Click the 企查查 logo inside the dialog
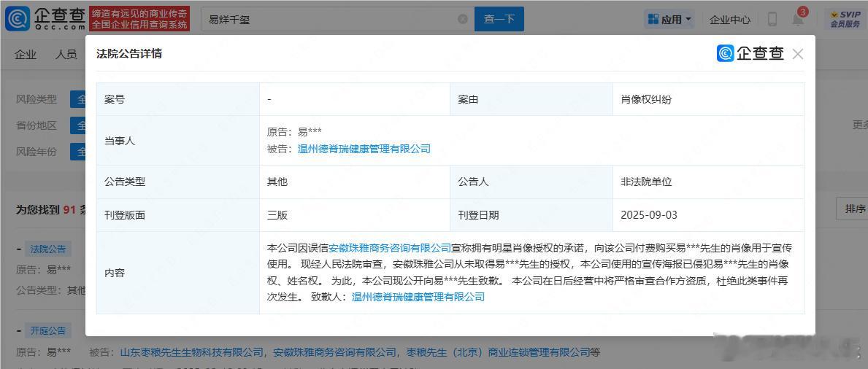The height and width of the screenshot is (369, 868). click(750, 53)
